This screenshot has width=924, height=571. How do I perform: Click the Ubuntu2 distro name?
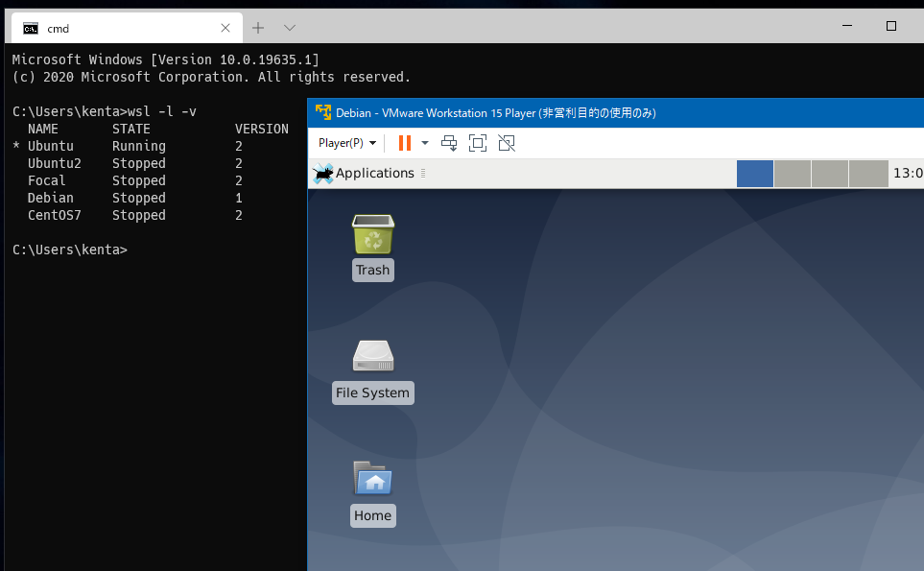(x=55, y=163)
